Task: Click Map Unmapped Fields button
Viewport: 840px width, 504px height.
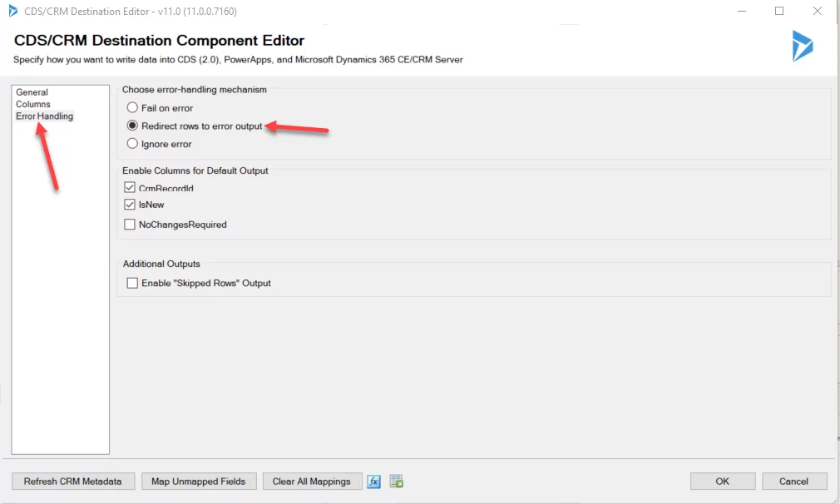Action: 199,481
